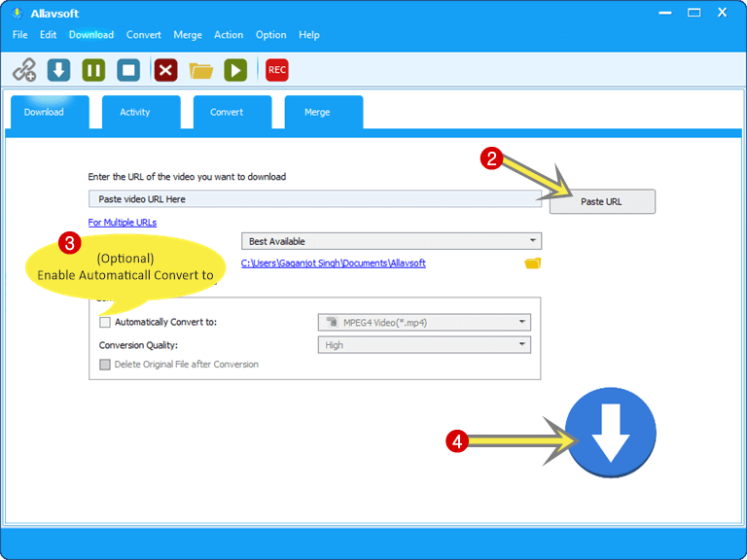Switch to the Merge tab
Screen dimensions: 747x560
pos(324,113)
